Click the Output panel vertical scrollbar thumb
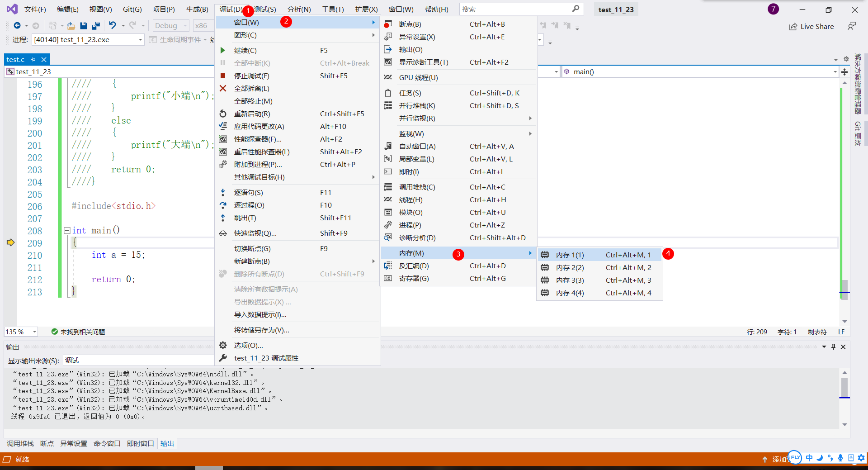 point(844,387)
